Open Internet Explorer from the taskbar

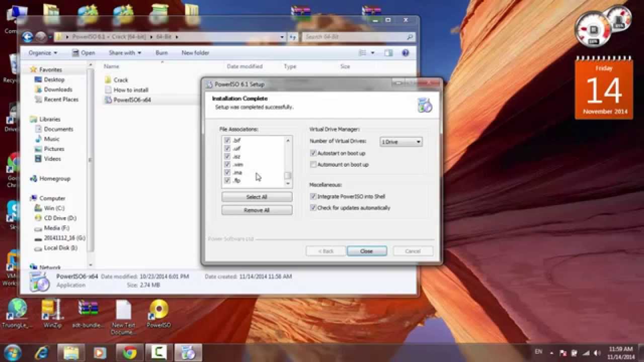[42, 352]
